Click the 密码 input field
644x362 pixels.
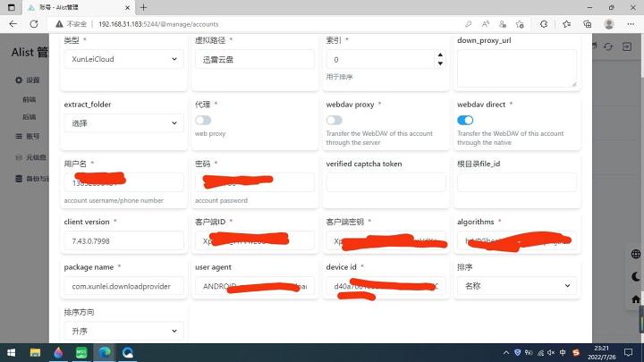(x=255, y=182)
